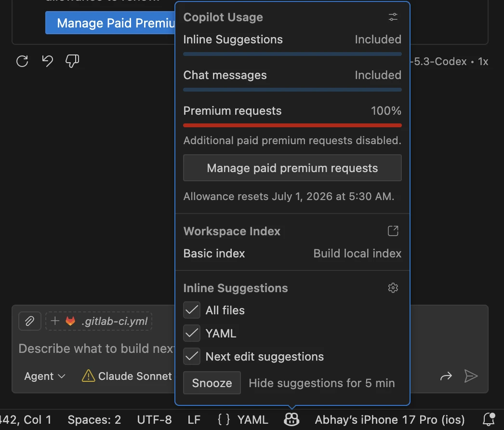Screen dimensions: 504x430
Task: Click the braces icon beside YAML
Action: pos(224,420)
